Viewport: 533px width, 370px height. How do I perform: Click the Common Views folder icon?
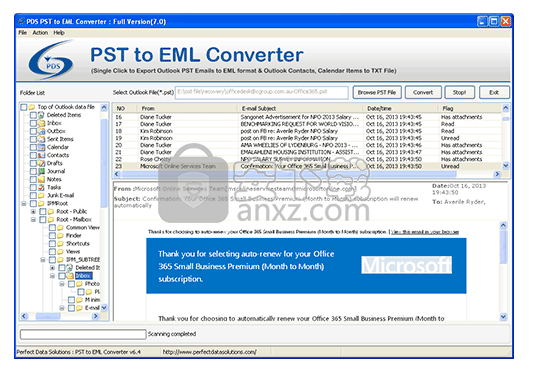click(60, 228)
